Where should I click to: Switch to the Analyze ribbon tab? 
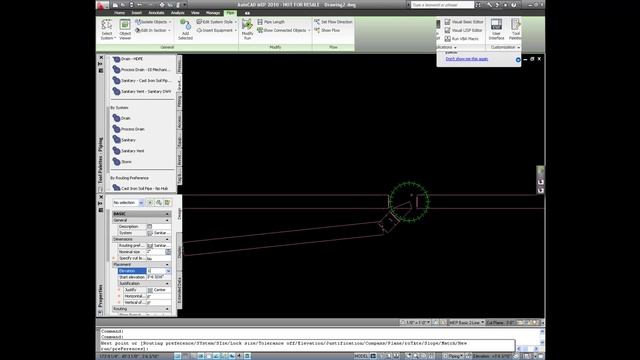coord(178,13)
